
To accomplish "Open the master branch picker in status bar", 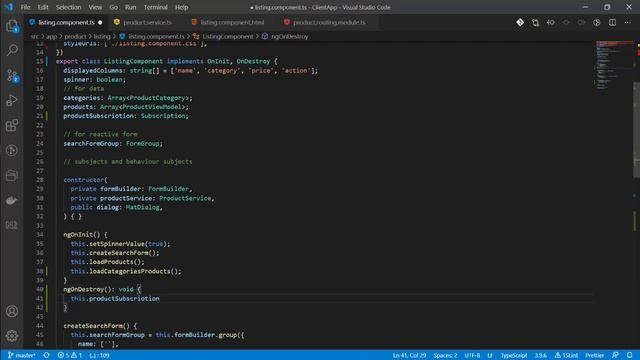I will [x=21, y=355].
